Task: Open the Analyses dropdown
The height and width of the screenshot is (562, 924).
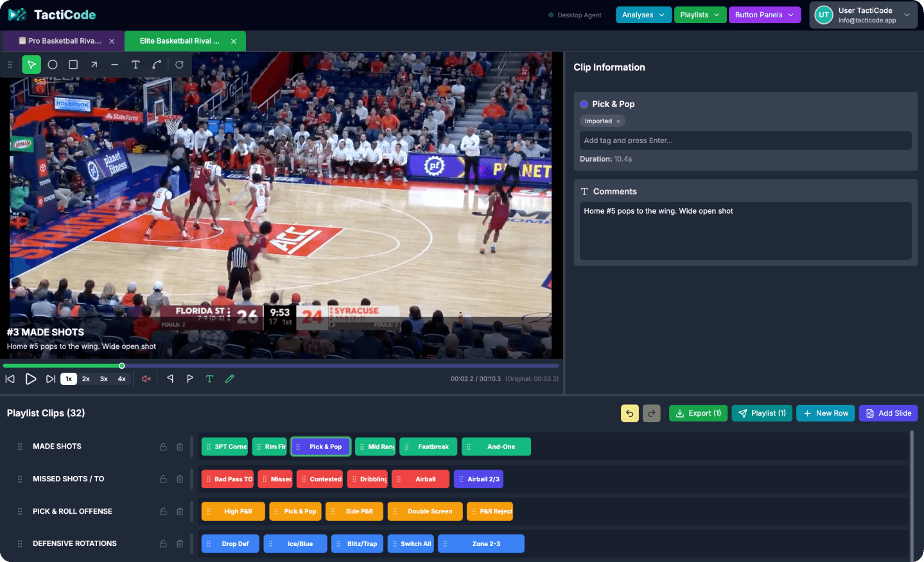Action: pos(643,14)
